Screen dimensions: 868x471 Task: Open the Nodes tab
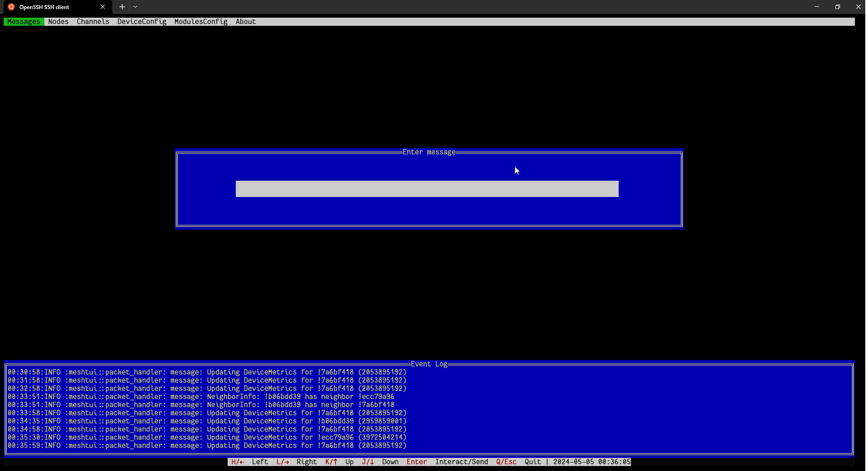coord(58,22)
